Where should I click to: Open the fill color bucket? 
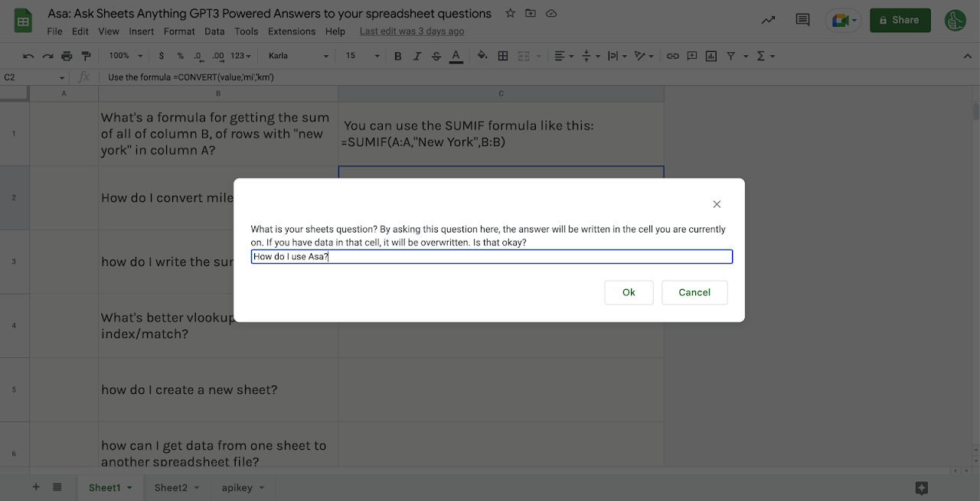tap(482, 56)
